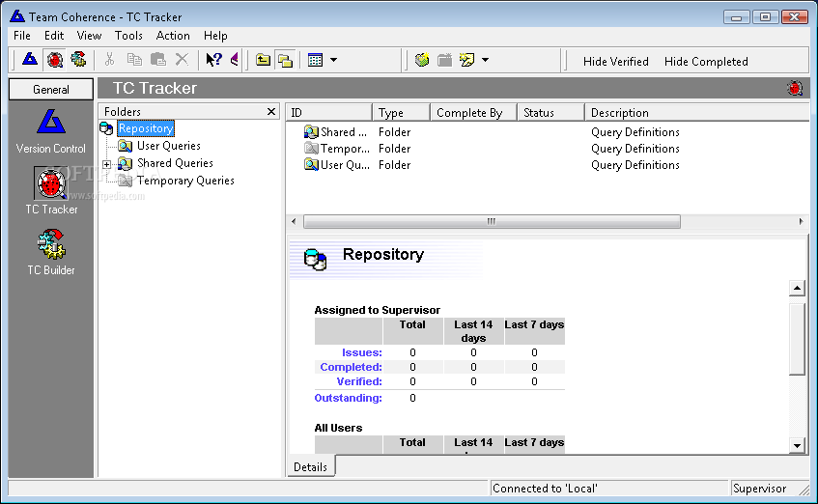Viewport: 818px width, 504px height.
Task: Select Repository node in folder tree
Action: point(146,128)
